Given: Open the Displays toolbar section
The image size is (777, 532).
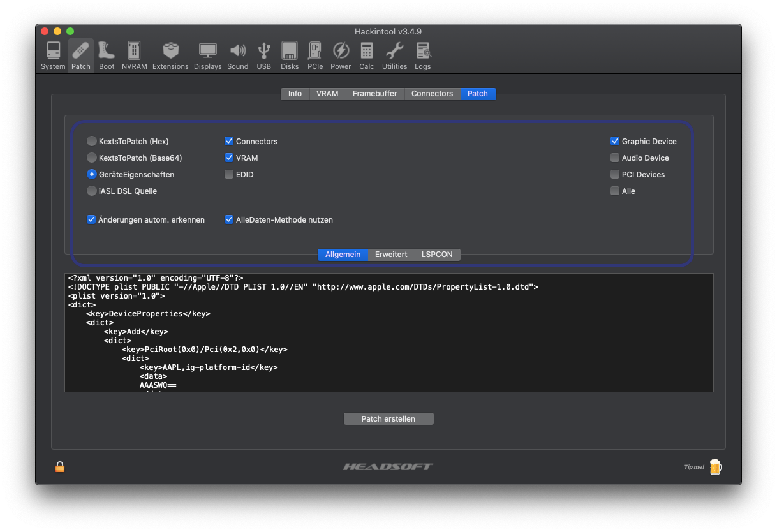Looking at the screenshot, I should (208, 55).
